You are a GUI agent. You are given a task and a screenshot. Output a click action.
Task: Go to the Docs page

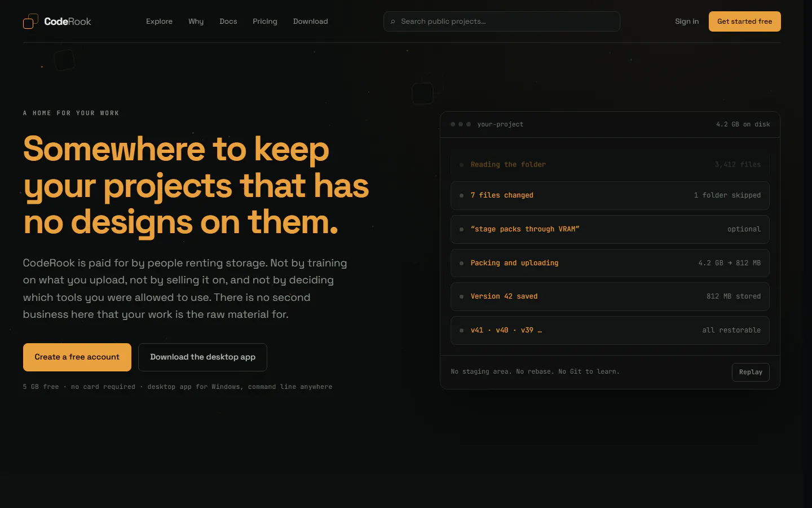point(228,21)
